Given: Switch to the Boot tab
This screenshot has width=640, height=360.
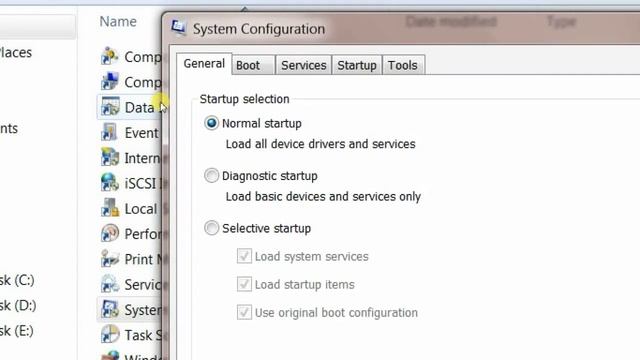Looking at the screenshot, I should [253, 65].
